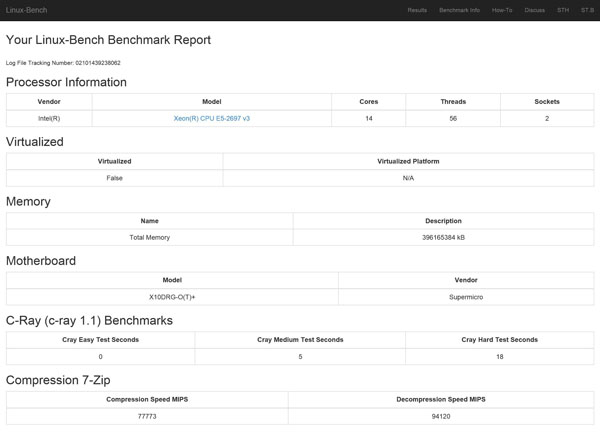The image size is (600, 434).
Task: Click the Virtualized column header
Action: tap(114, 161)
